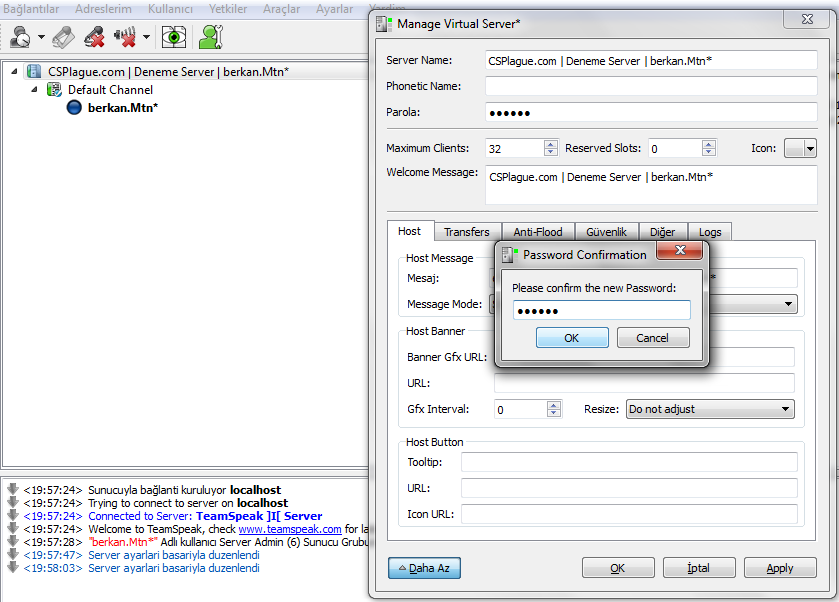Toggle speaker mute in toolbar
Viewport: 839px width, 602px height.
coord(126,37)
